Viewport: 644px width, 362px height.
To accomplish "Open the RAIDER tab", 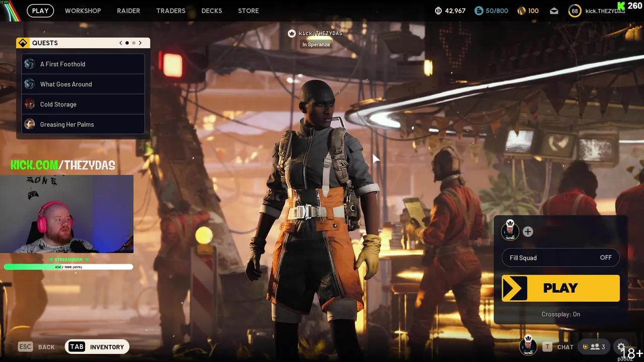I will click(x=128, y=11).
